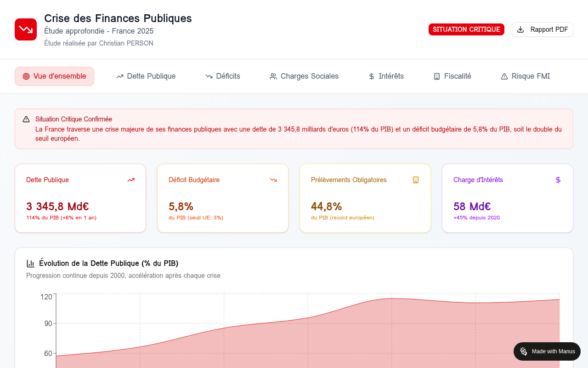Click the upward trend icon in Dette Publique card

tap(131, 180)
